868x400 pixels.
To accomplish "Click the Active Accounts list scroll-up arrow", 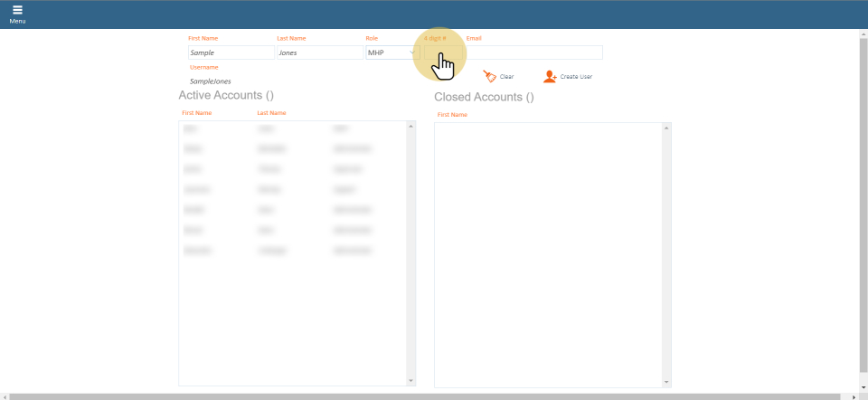I will point(411,126).
